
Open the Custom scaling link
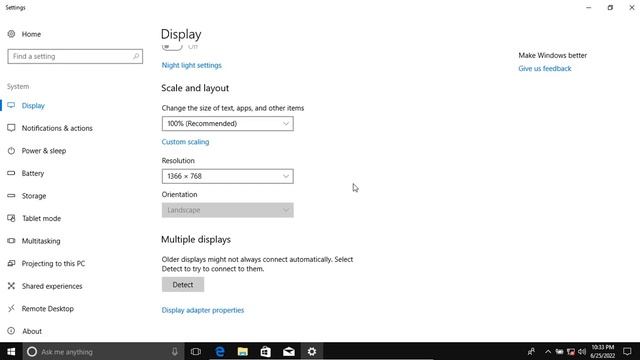[x=185, y=142]
